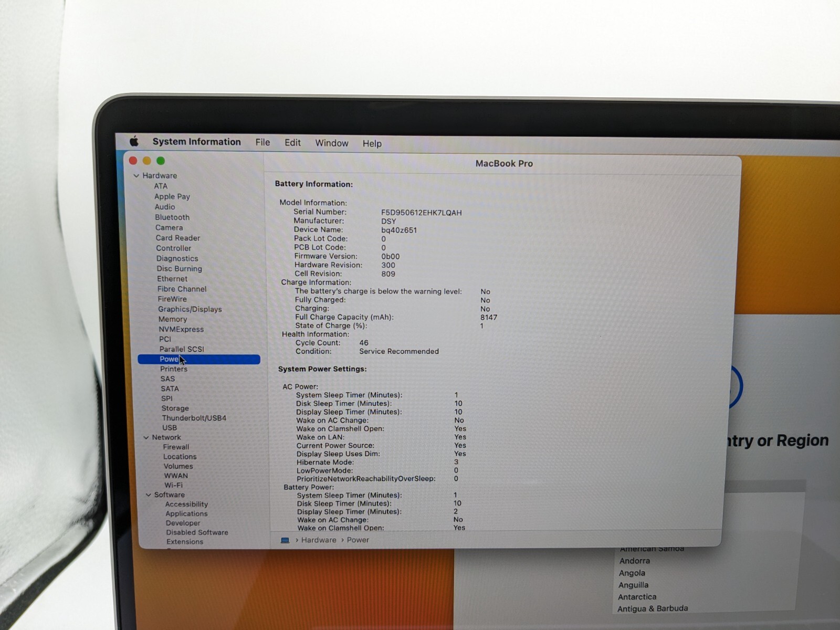Select WWAN under Network
The height and width of the screenshot is (630, 840).
(176, 476)
